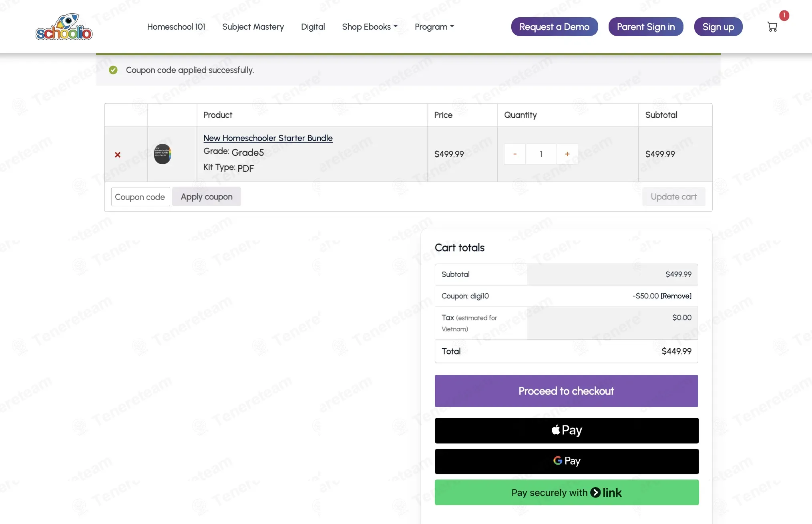Click the Schoolio logo

64,27
